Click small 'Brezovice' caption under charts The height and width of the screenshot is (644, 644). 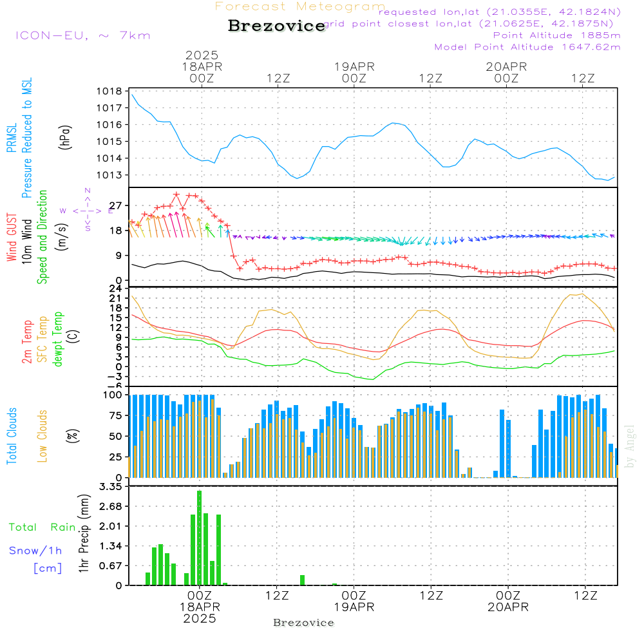click(303, 623)
